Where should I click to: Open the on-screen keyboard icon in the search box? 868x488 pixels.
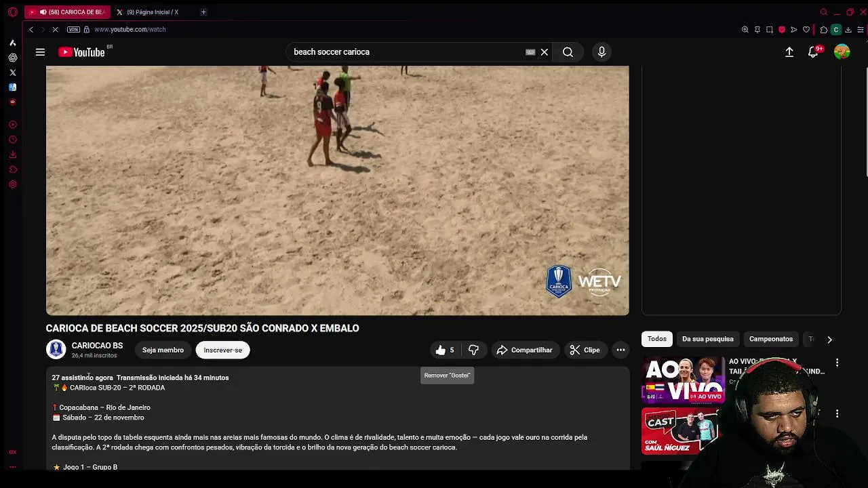coord(530,52)
